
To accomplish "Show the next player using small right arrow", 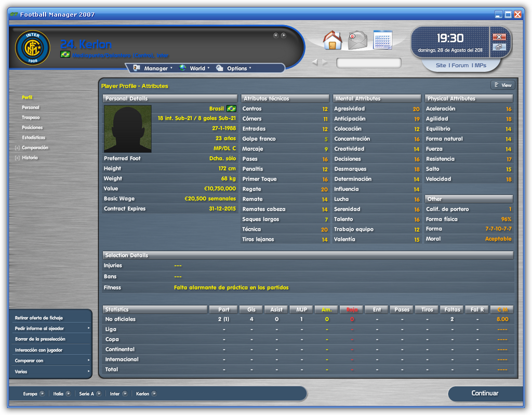I will point(284,35).
